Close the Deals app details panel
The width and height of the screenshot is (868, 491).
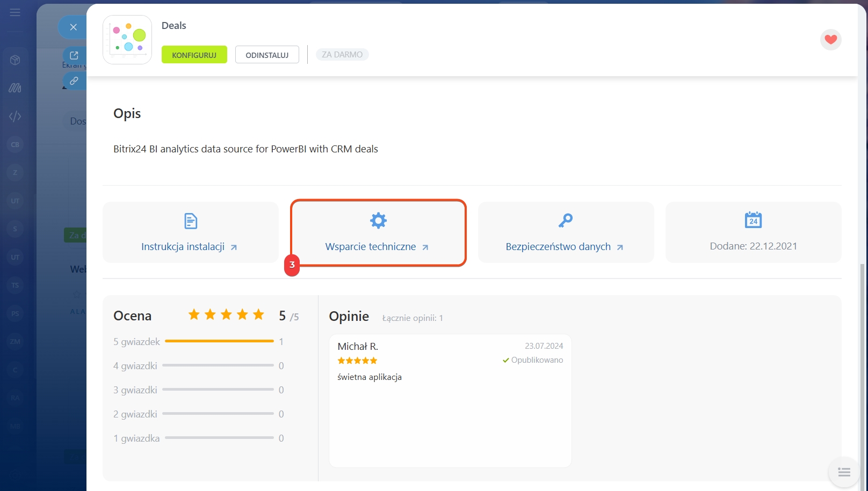coord(73,27)
